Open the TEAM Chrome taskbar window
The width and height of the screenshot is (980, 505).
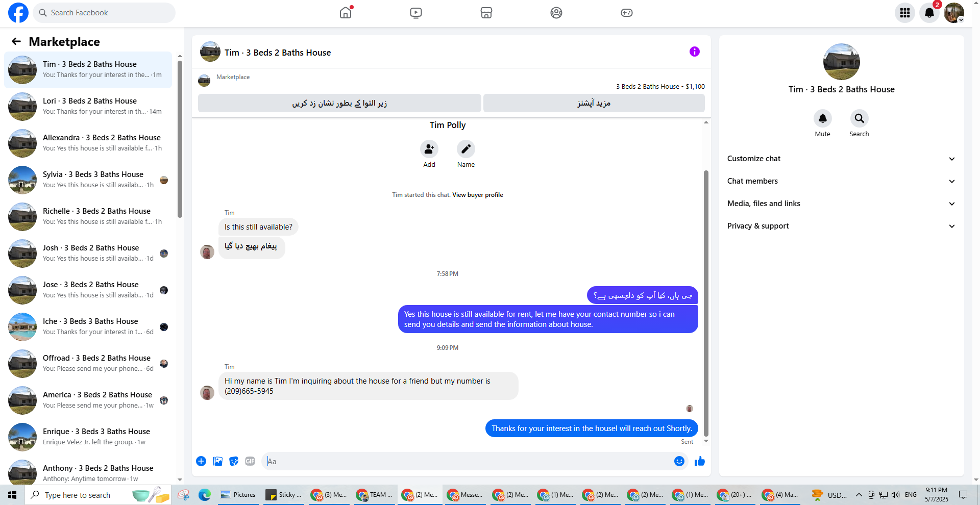pyautogui.click(x=375, y=495)
